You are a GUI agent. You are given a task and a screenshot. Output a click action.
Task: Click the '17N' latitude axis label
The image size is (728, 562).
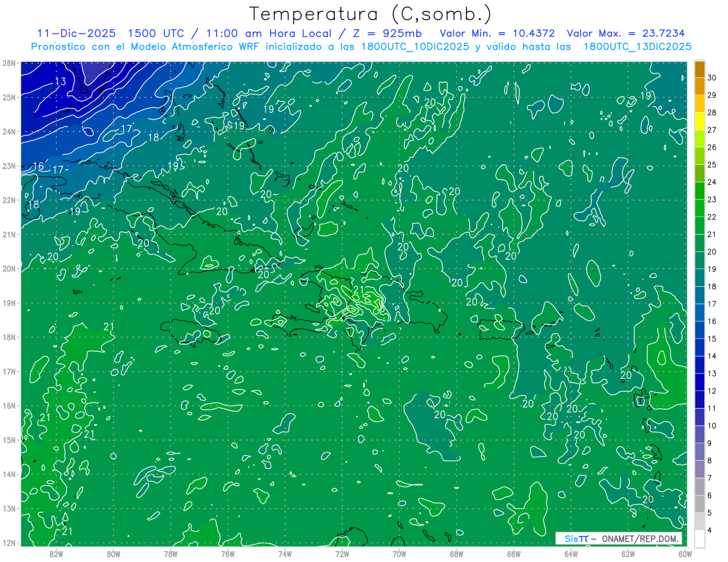point(8,371)
